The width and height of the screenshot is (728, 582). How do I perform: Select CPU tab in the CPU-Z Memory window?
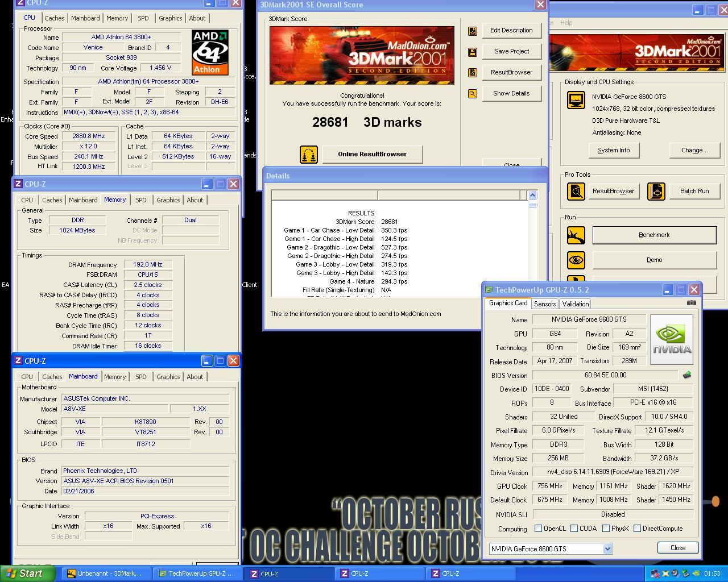pos(27,200)
